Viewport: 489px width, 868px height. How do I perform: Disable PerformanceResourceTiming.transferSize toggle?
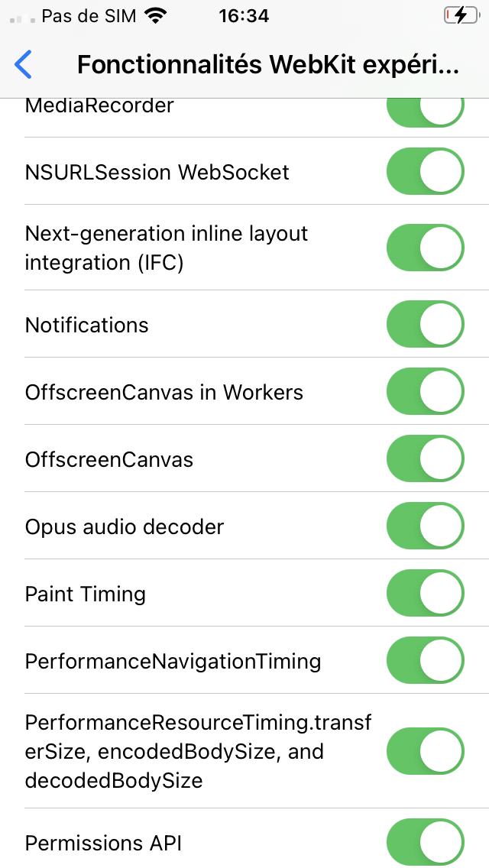(x=426, y=752)
